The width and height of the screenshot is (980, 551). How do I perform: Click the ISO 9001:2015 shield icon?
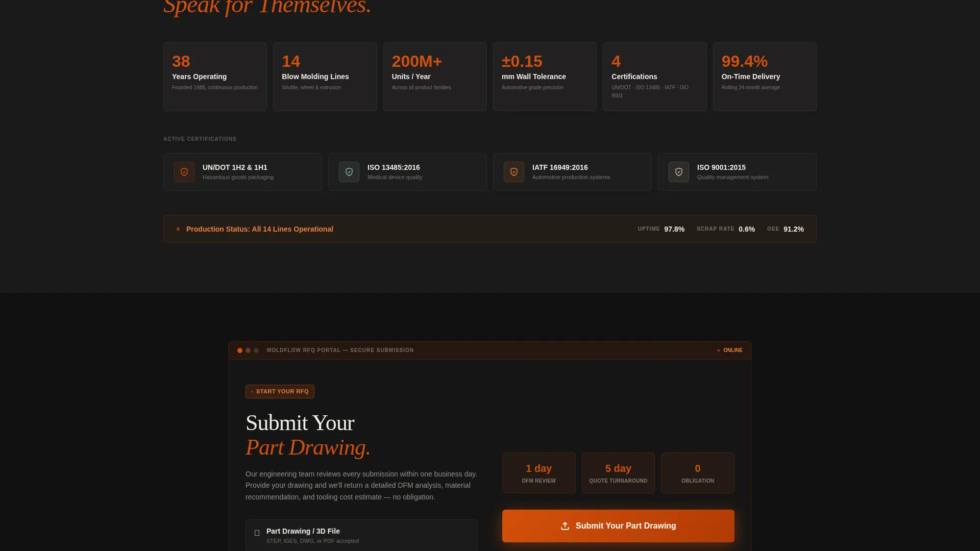pyautogui.click(x=679, y=172)
